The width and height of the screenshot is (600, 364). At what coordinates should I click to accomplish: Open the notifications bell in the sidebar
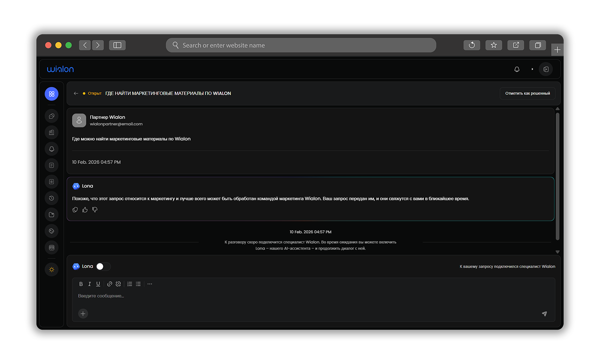click(52, 149)
